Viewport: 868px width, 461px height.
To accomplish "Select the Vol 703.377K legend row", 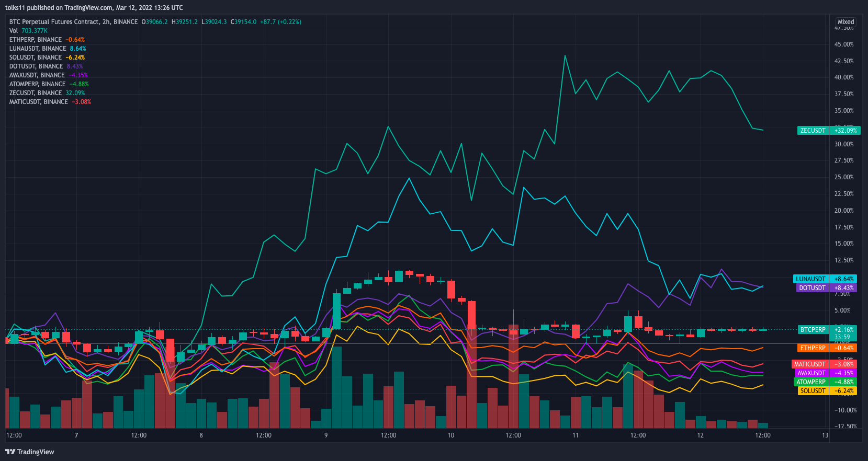I will click(x=28, y=31).
